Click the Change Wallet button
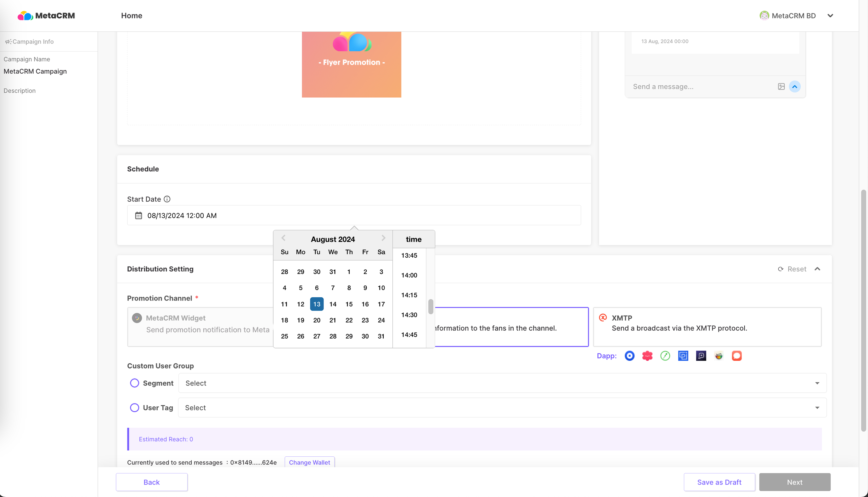 [309, 462]
